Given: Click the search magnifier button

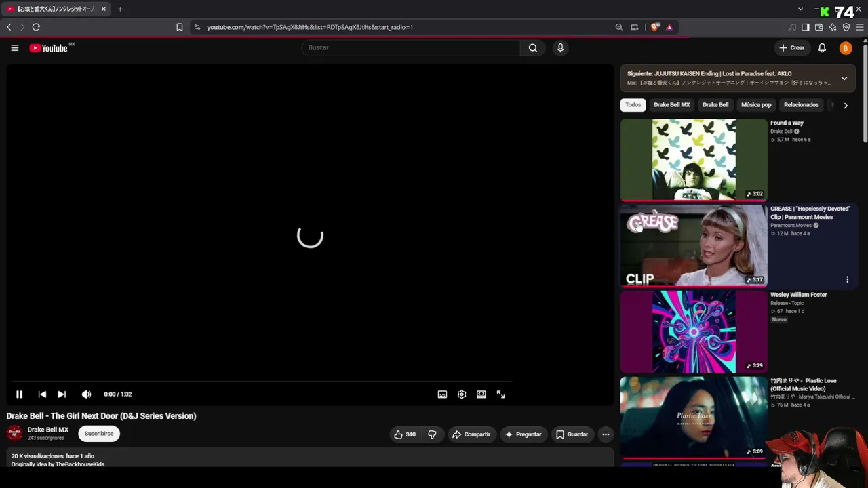Looking at the screenshot, I should [x=533, y=47].
